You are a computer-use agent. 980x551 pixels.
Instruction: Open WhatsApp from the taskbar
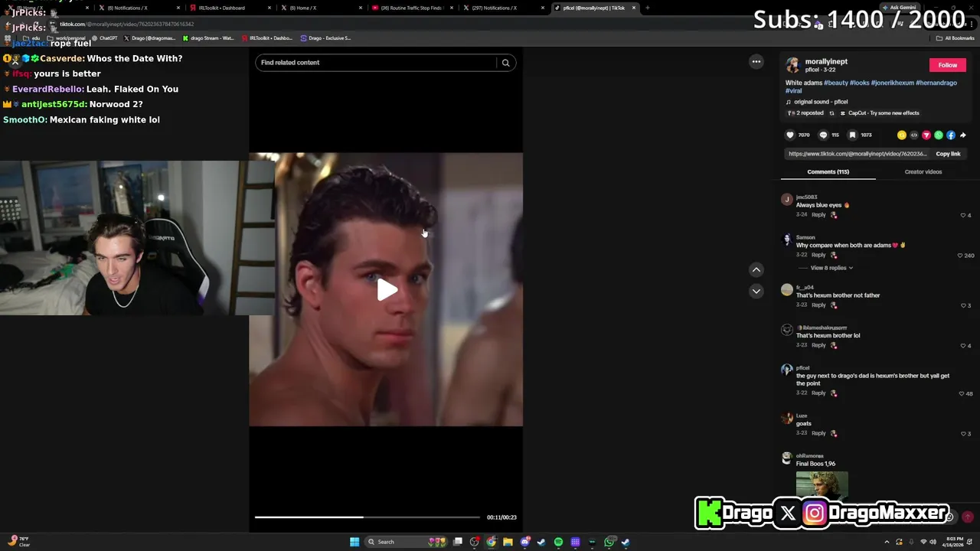[x=609, y=542]
